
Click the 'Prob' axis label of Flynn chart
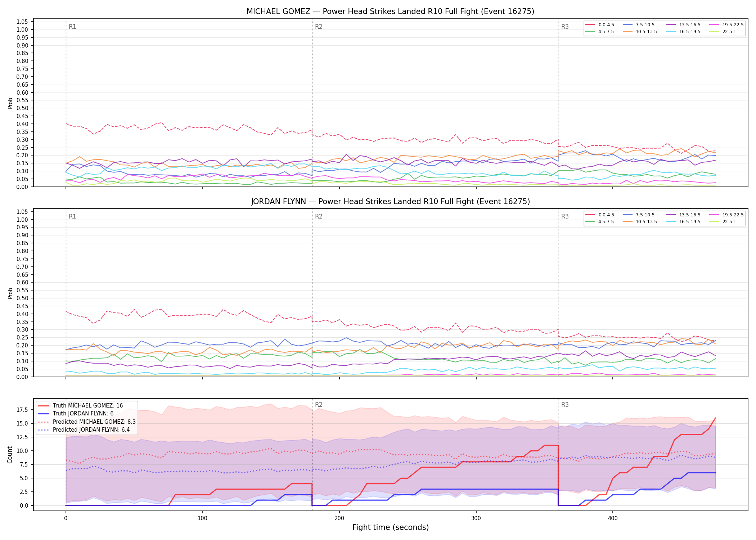(x=10, y=293)
